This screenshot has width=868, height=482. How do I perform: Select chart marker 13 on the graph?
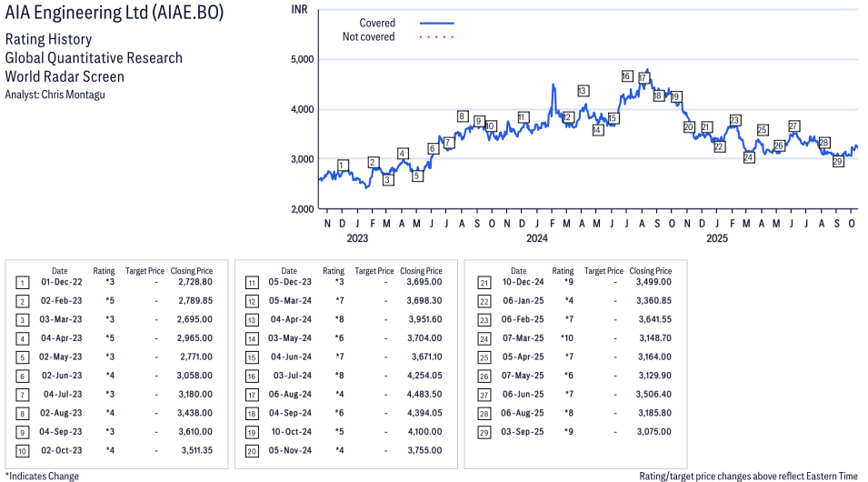(583, 91)
